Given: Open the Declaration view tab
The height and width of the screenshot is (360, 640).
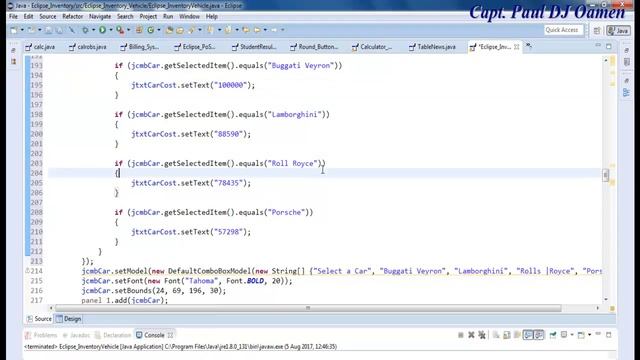Looking at the screenshot, I should [113, 335].
